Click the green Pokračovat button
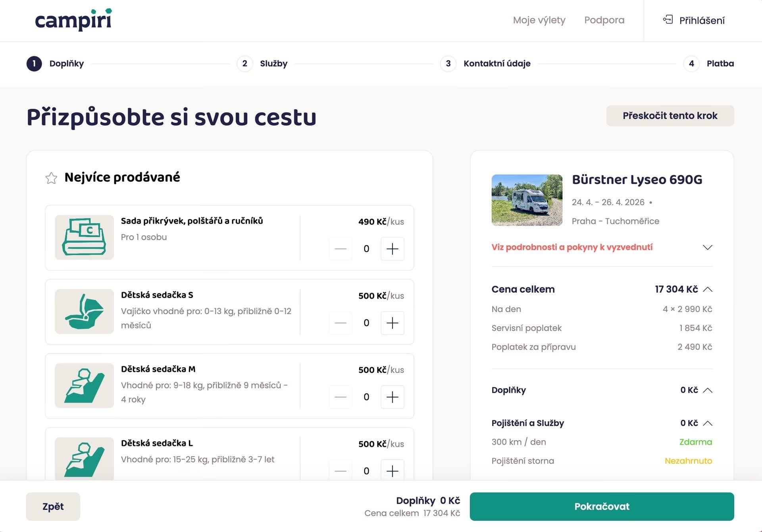 tap(602, 507)
